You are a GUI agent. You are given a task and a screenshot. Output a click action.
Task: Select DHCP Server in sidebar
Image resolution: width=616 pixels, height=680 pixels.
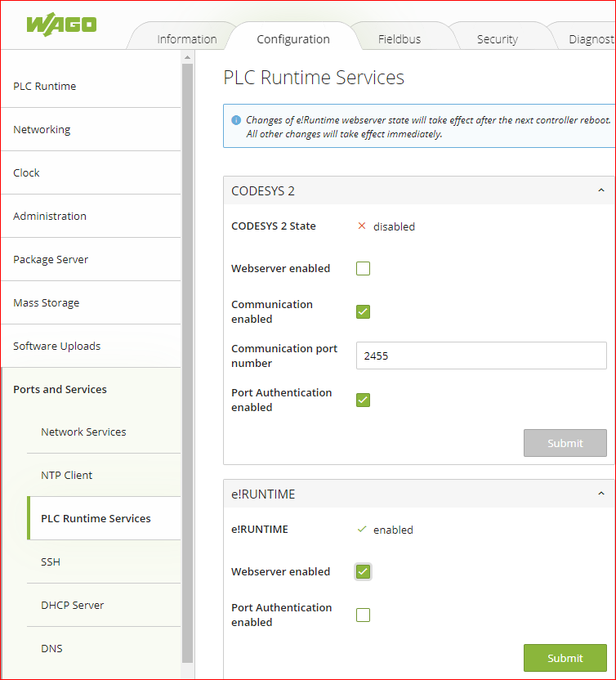click(x=73, y=605)
